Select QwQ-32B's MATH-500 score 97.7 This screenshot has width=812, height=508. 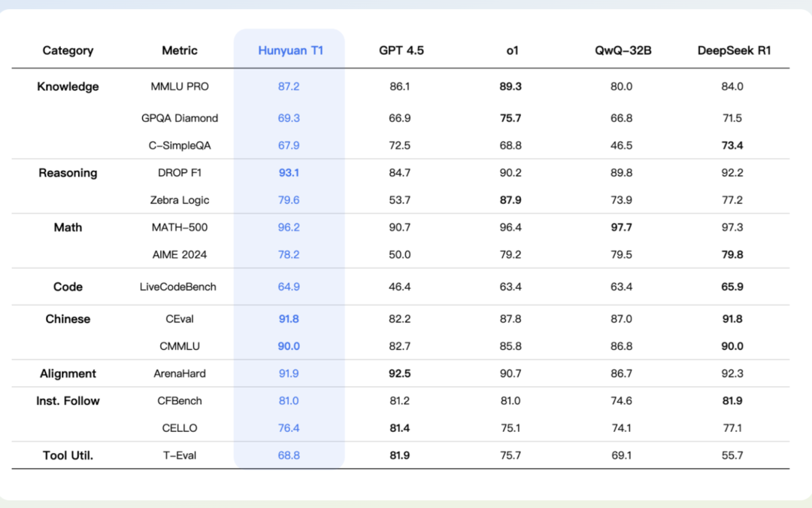[x=621, y=227]
